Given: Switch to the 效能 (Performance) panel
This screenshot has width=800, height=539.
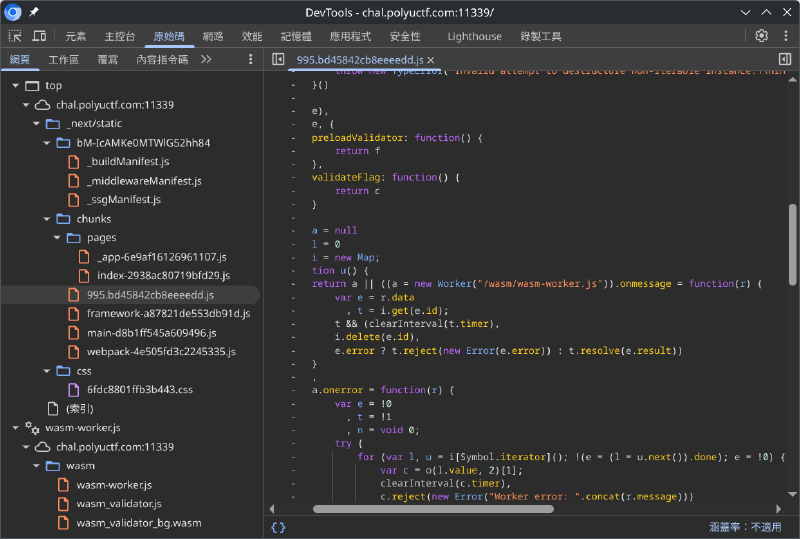Looking at the screenshot, I should click(x=252, y=36).
